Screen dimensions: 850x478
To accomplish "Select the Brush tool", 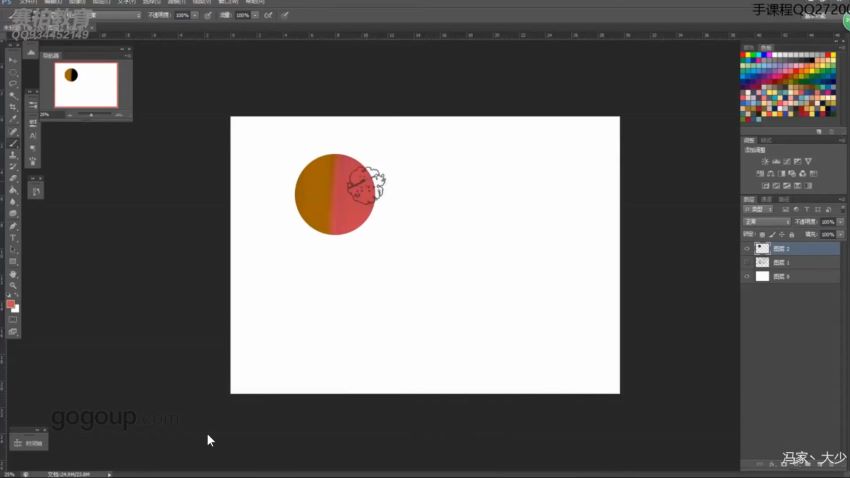I will point(13,144).
